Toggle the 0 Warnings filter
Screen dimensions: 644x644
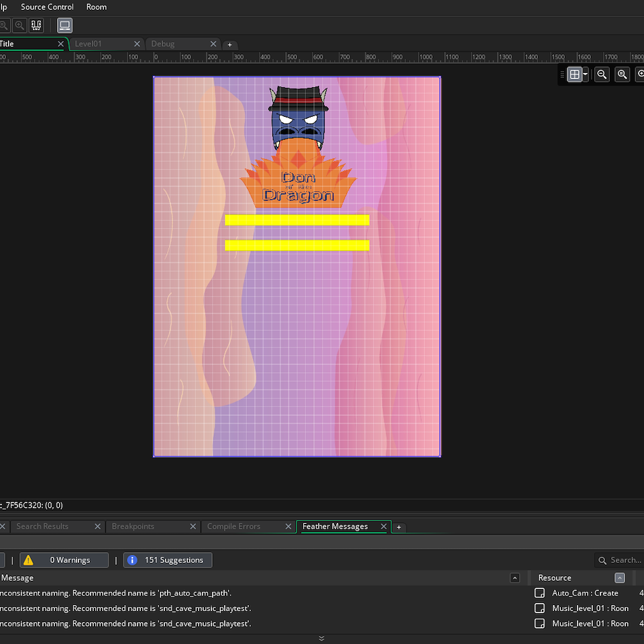pos(64,560)
